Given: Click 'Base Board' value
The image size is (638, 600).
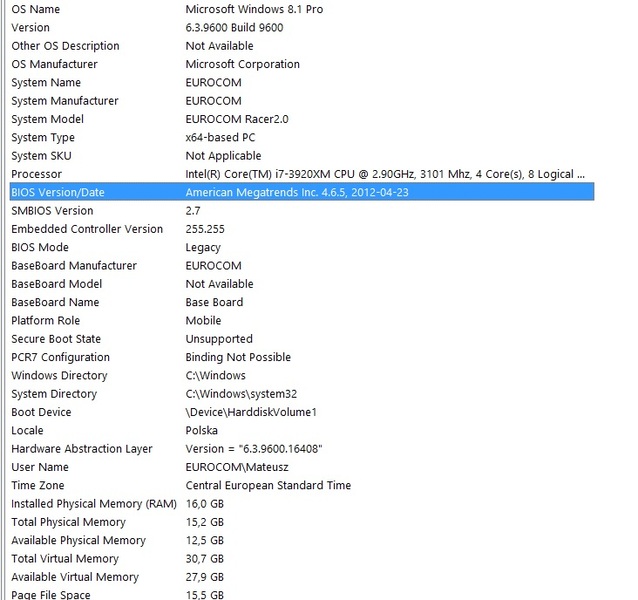Looking at the screenshot, I should [214, 302].
